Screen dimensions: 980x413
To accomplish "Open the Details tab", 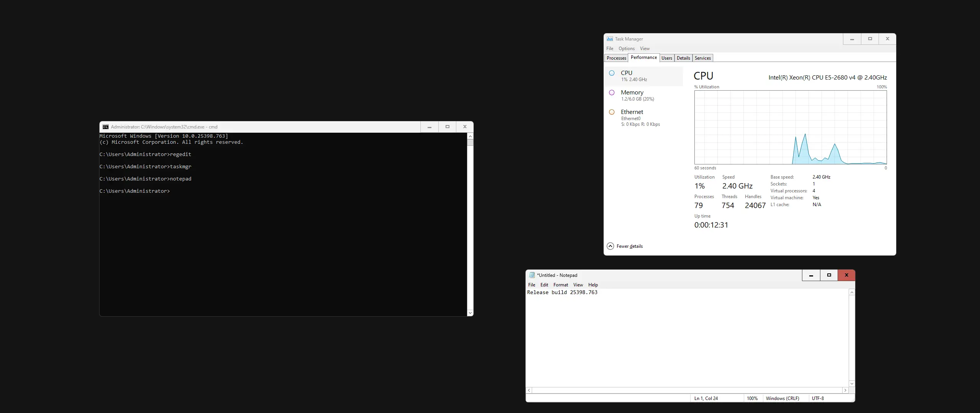I will tap(683, 58).
